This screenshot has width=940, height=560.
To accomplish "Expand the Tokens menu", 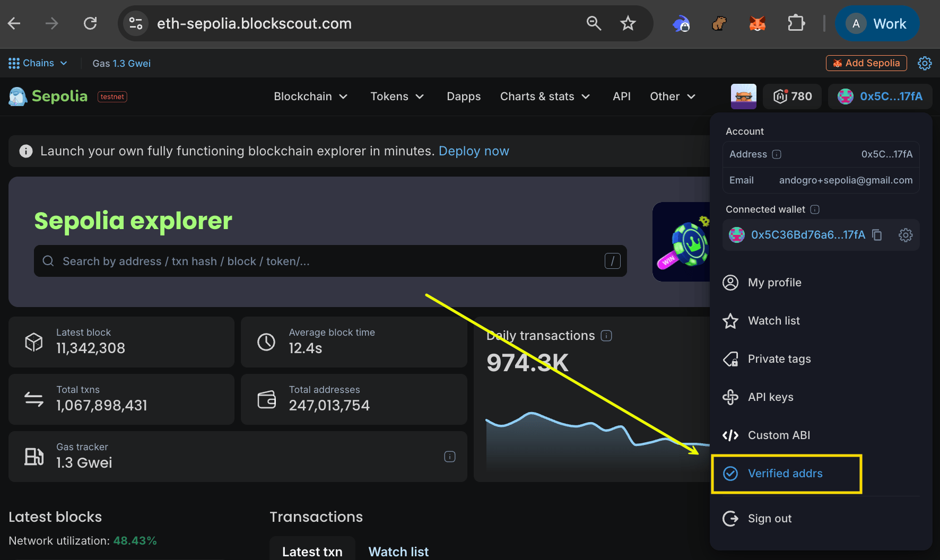I will pos(397,97).
